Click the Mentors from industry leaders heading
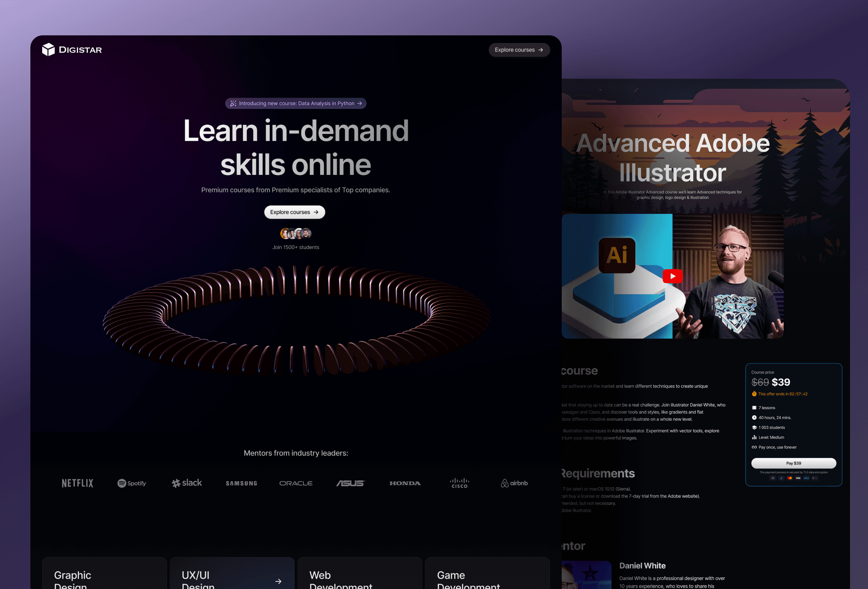The image size is (868, 589). (x=296, y=453)
